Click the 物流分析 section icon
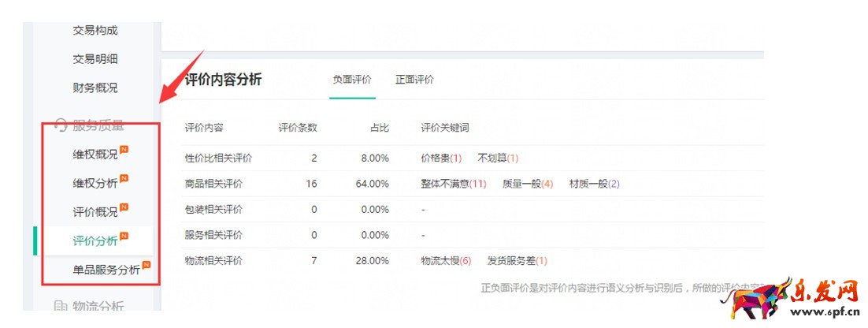868x328 pixels. [60, 306]
